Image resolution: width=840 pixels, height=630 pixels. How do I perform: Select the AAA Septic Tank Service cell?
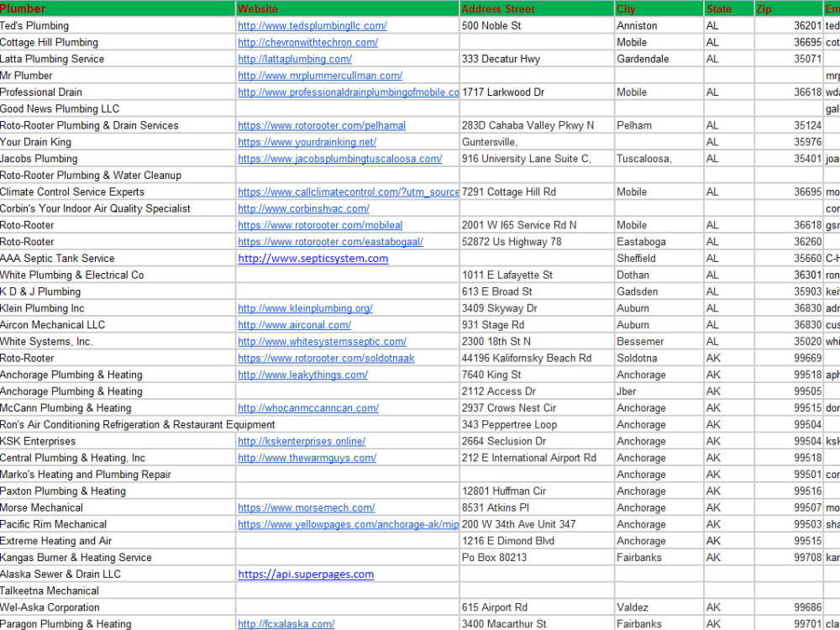pyautogui.click(x=118, y=258)
